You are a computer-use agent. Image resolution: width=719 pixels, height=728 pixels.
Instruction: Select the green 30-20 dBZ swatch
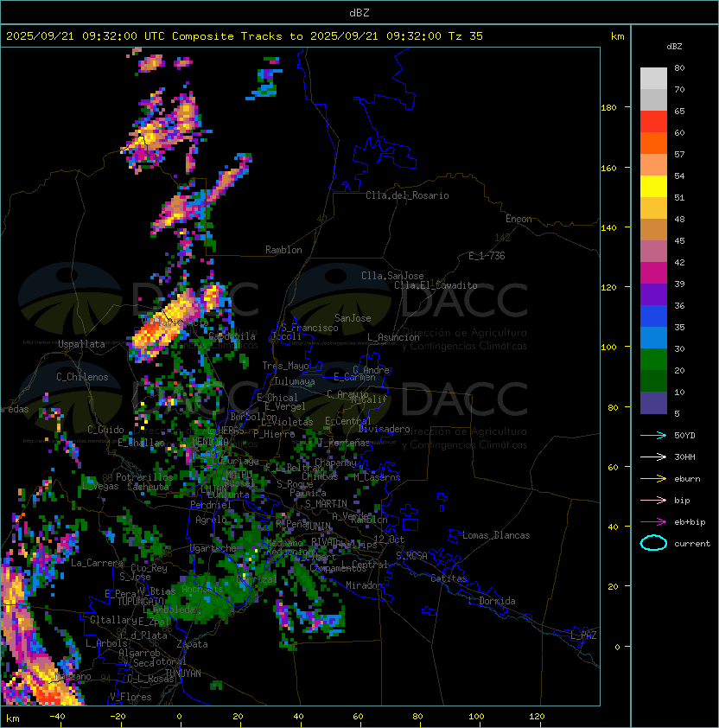pyautogui.click(x=653, y=360)
